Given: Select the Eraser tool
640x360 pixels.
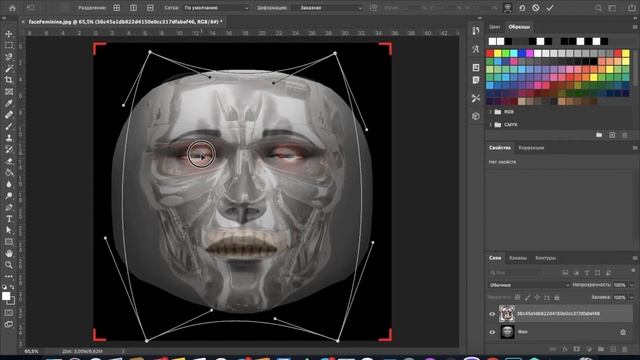Looking at the screenshot, I should pos(9,161).
